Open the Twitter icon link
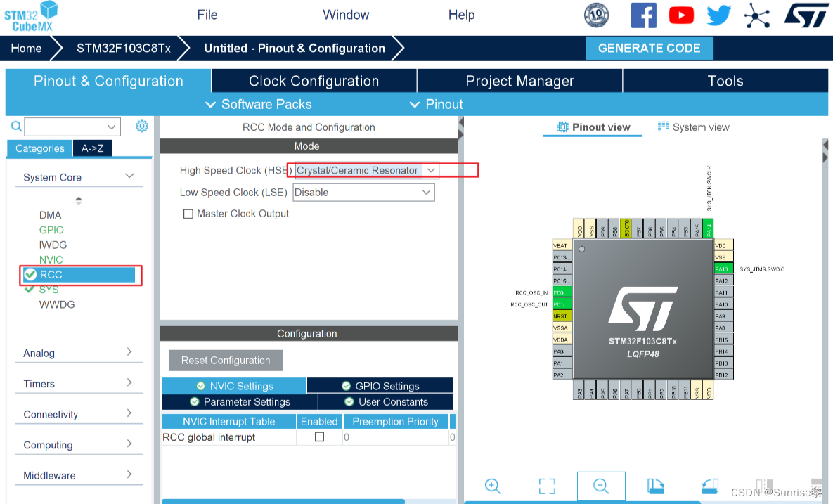 [x=719, y=15]
